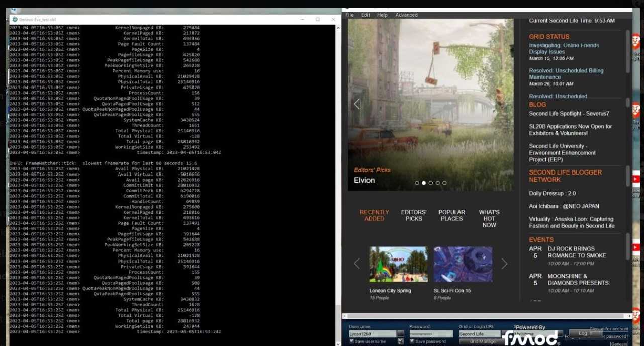This screenshot has height=346, width=644.
Task: Switch to the Popular Places tab
Action: point(451,215)
